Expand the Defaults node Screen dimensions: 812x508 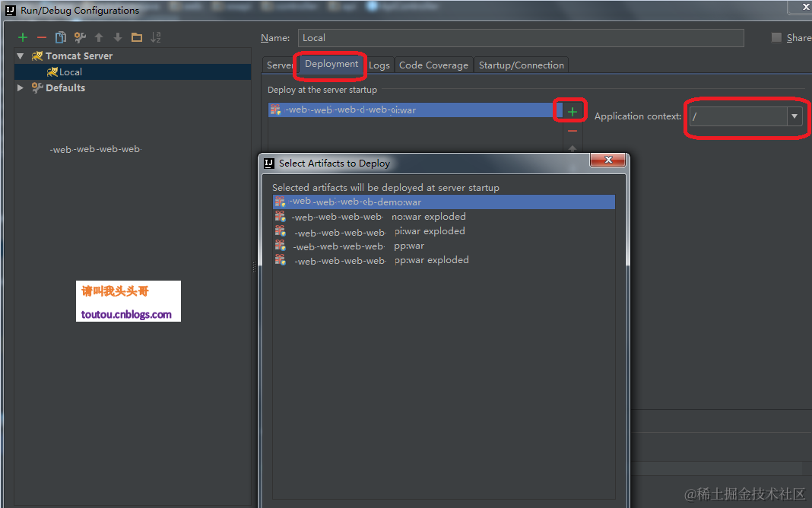point(20,87)
